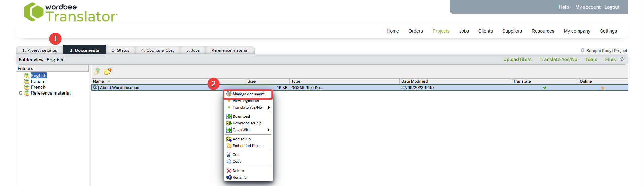Click the create new folder icon
The height and width of the screenshot is (186, 644).
107,71
